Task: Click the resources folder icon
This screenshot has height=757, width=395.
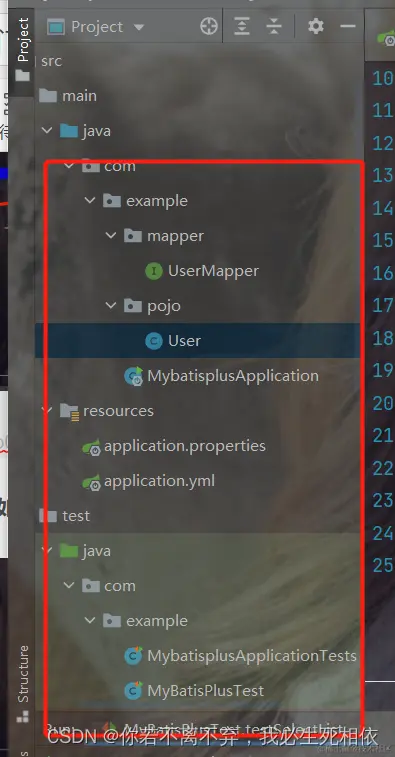Action: [x=70, y=411]
